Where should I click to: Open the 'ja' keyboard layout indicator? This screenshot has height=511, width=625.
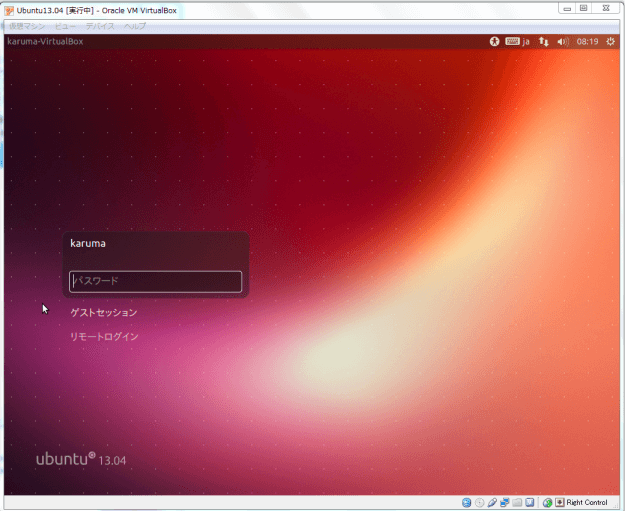(518, 42)
